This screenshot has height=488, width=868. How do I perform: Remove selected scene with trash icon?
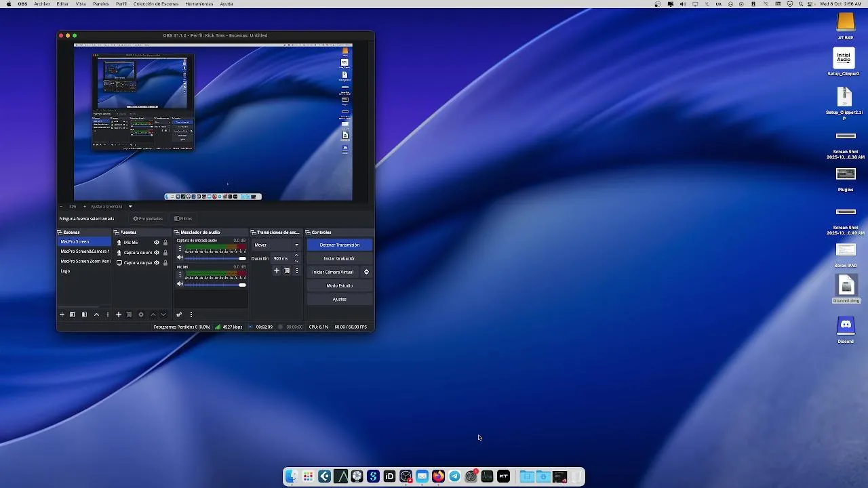pos(72,314)
